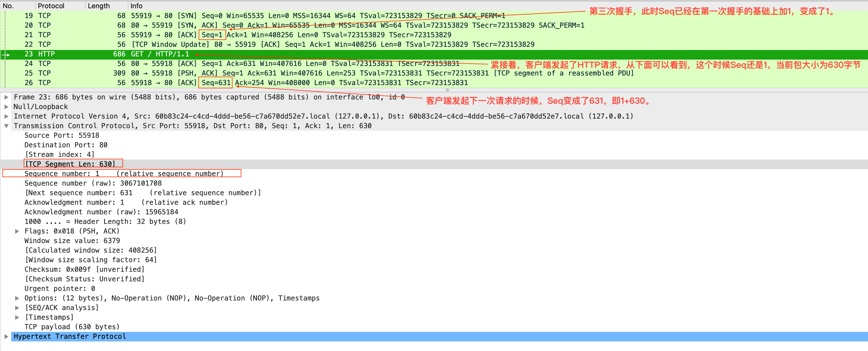Expand Internet Protocol Version 4 section

click(x=6, y=116)
